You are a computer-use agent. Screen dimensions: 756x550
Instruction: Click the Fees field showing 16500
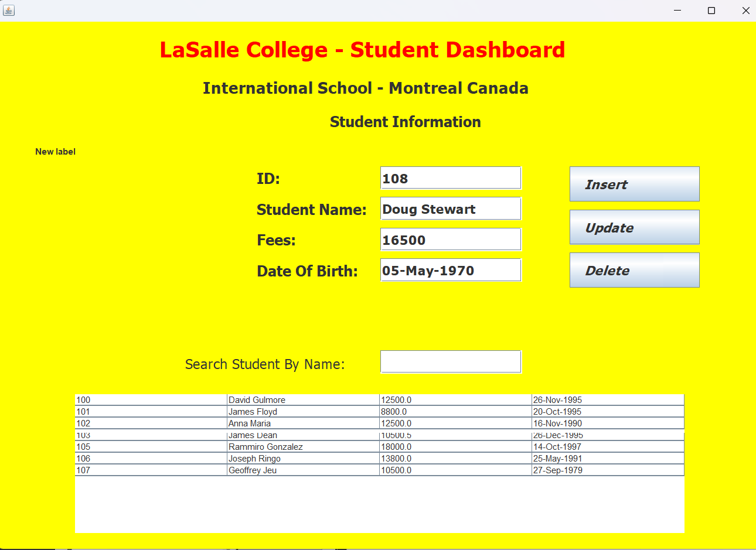451,240
